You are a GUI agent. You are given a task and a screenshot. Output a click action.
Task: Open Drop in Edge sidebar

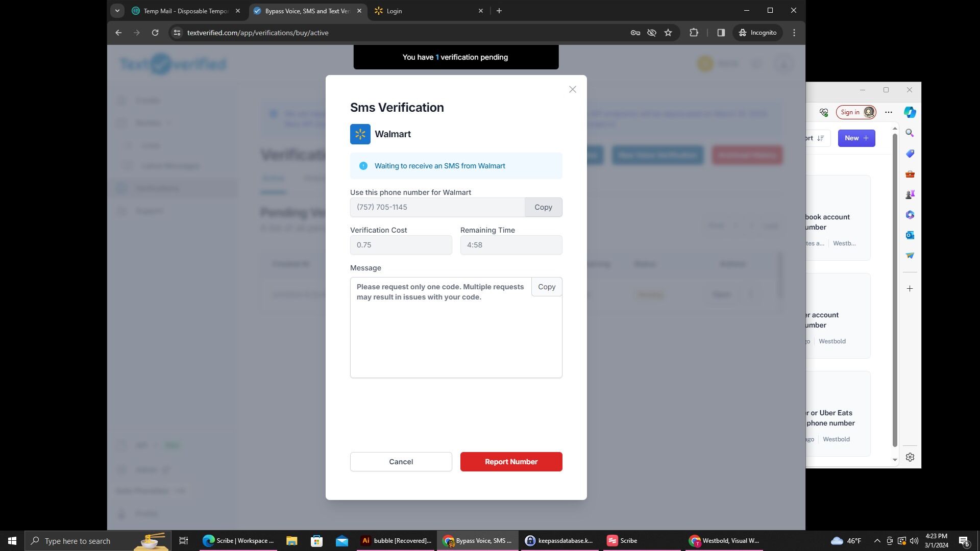tap(910, 256)
